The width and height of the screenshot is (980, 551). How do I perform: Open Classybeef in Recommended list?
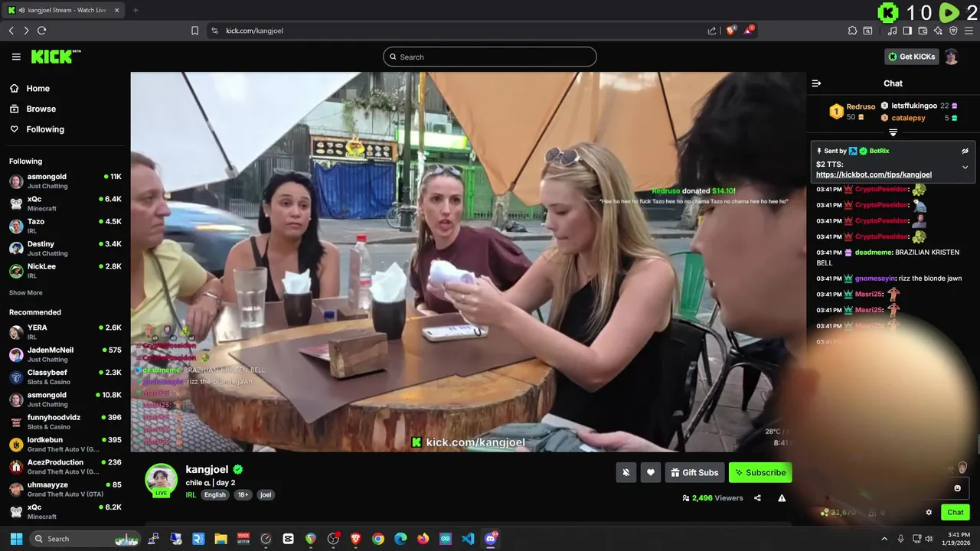coord(65,377)
